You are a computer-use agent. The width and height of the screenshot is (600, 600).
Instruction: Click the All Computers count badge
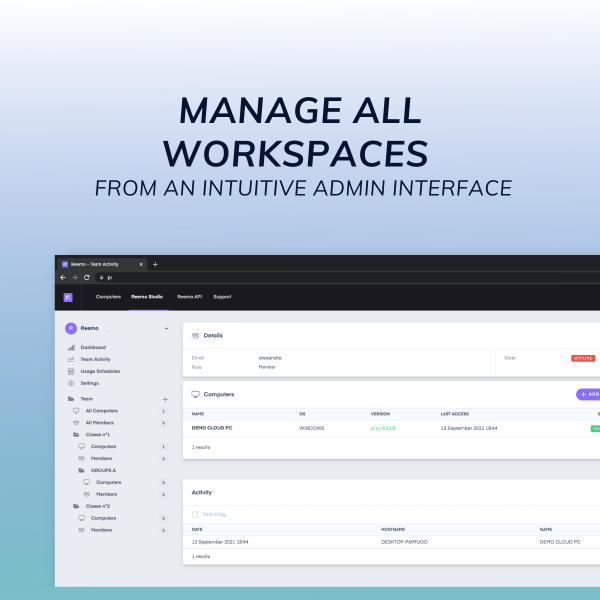point(163,411)
